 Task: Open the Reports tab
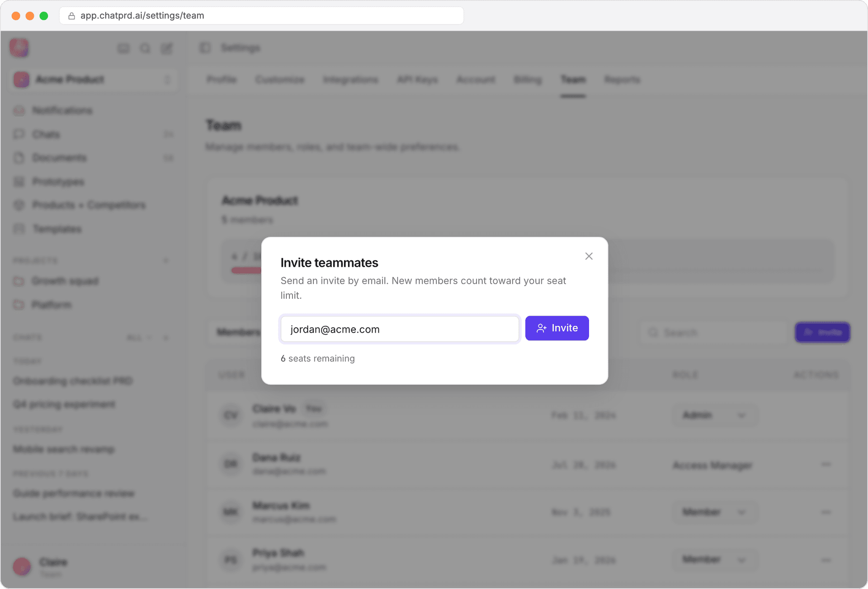tap(622, 80)
